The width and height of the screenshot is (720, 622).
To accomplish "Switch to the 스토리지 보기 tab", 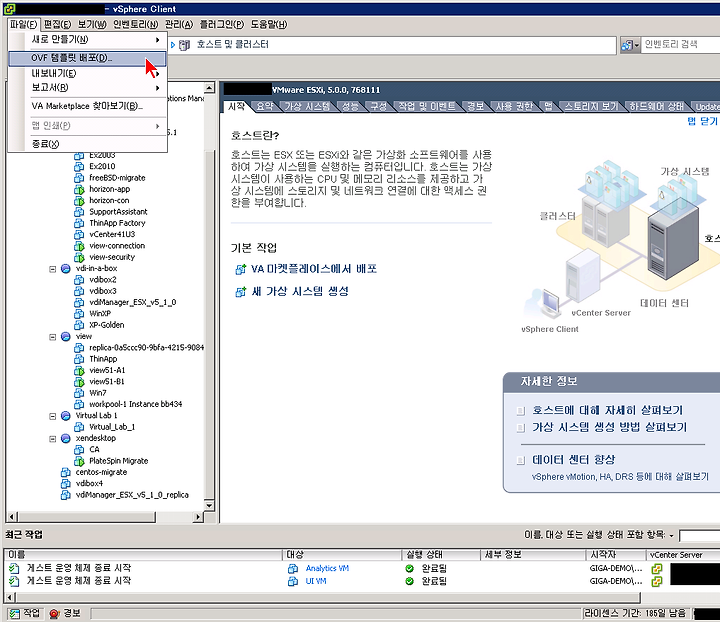I will [x=591, y=106].
